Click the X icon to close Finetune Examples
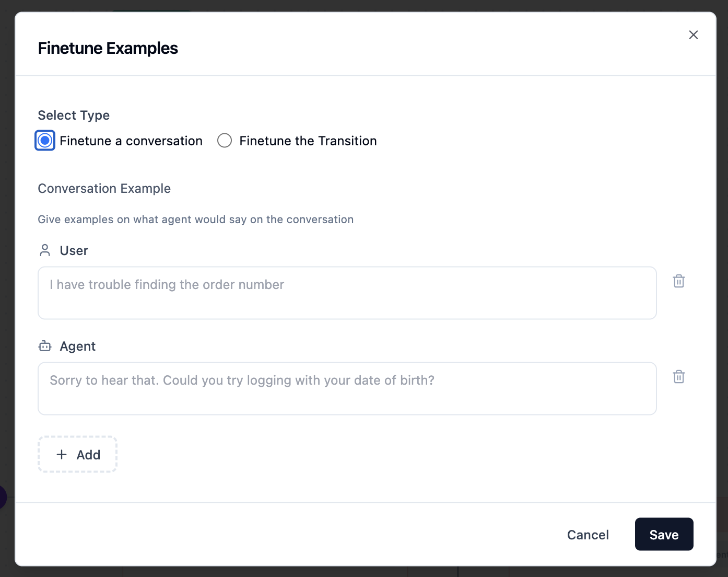The image size is (728, 577). (694, 34)
